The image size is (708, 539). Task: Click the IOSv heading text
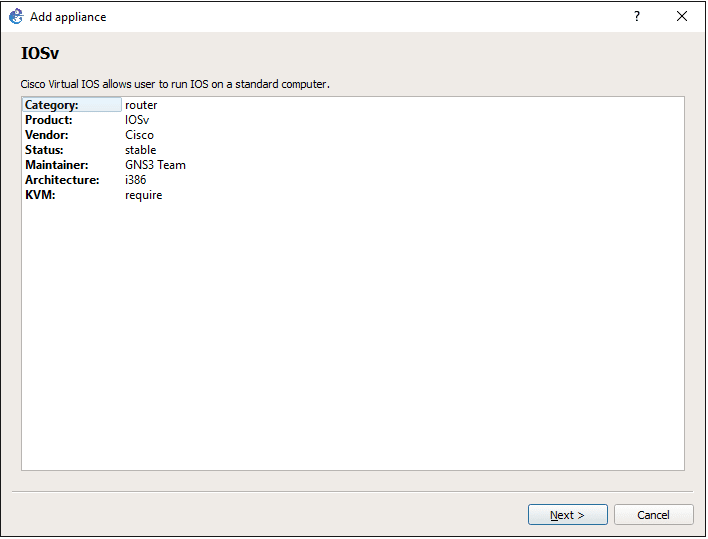coord(39,54)
